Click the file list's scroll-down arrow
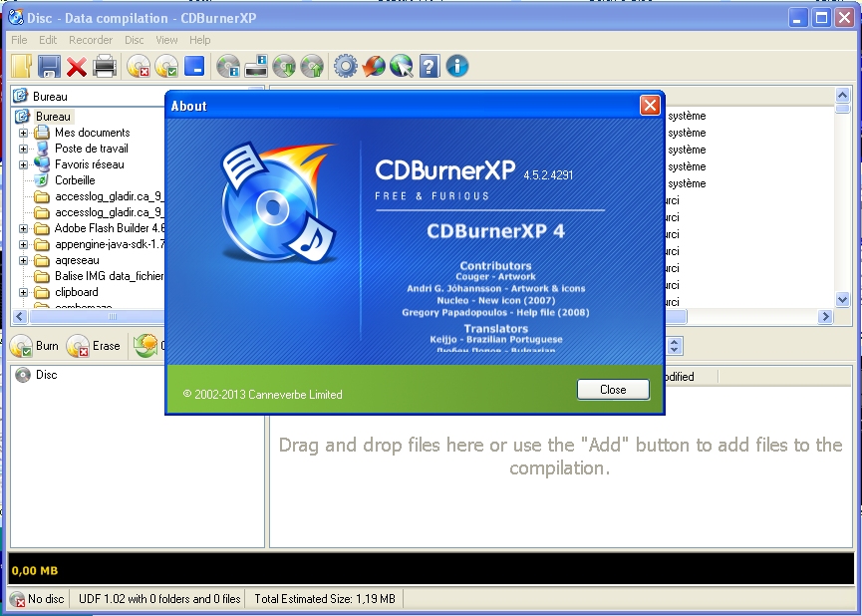862x616 pixels. click(x=842, y=300)
